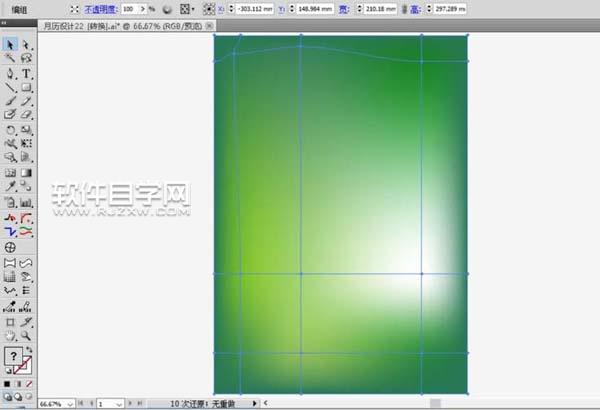
Task: Select the Blend tool
Action: tap(26, 186)
